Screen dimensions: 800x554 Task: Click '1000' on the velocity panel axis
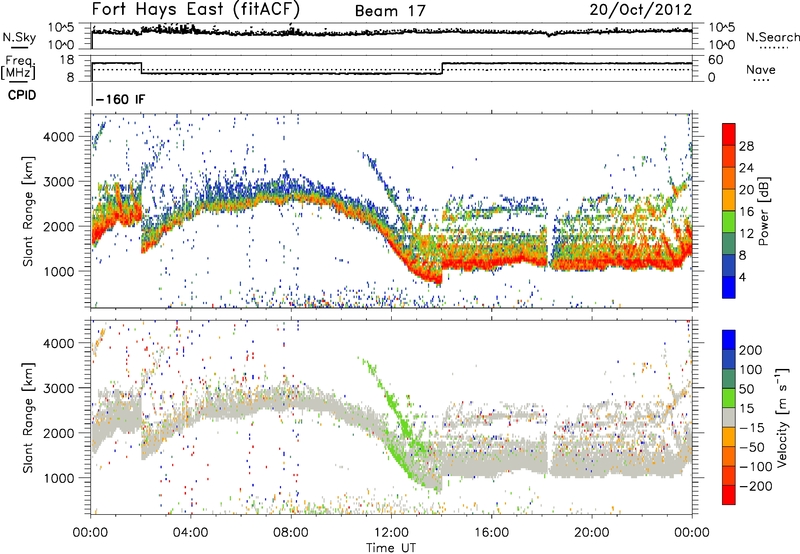[x=58, y=478]
